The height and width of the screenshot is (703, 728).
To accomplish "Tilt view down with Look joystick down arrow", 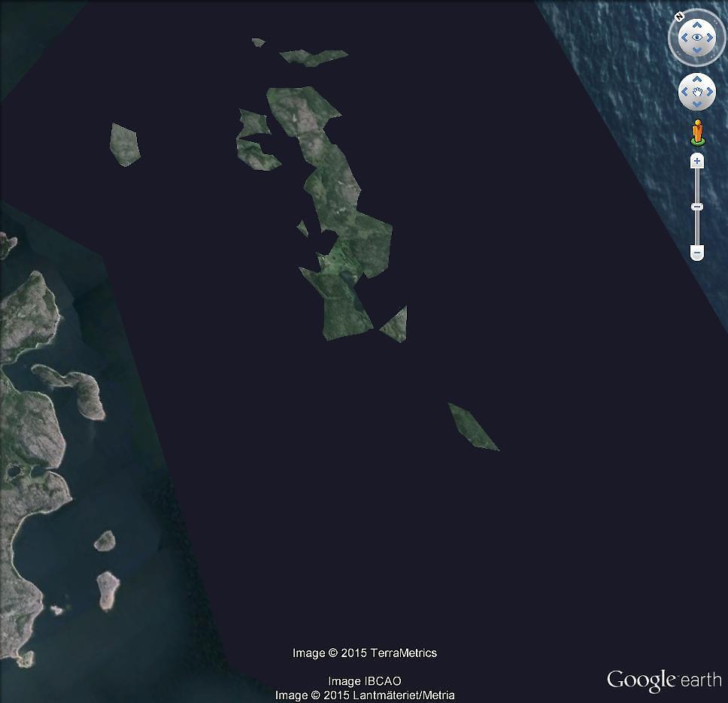I will pyautogui.click(x=697, y=50).
